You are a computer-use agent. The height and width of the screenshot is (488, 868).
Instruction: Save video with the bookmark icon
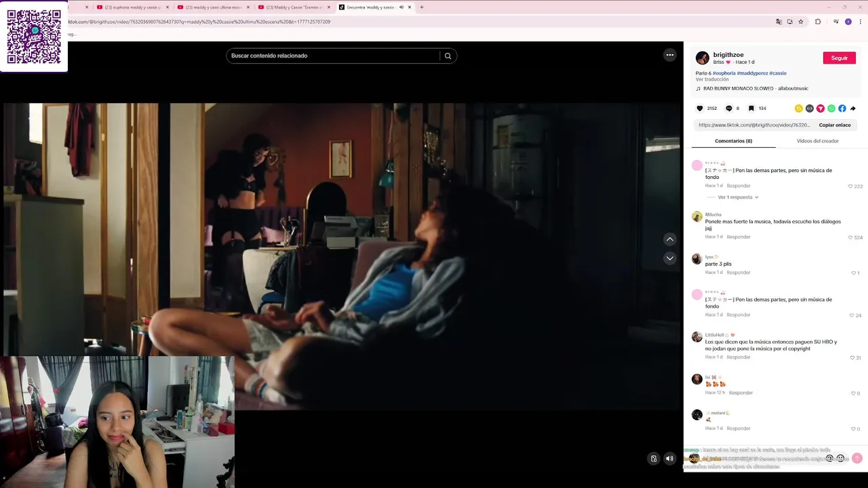[751, 108]
